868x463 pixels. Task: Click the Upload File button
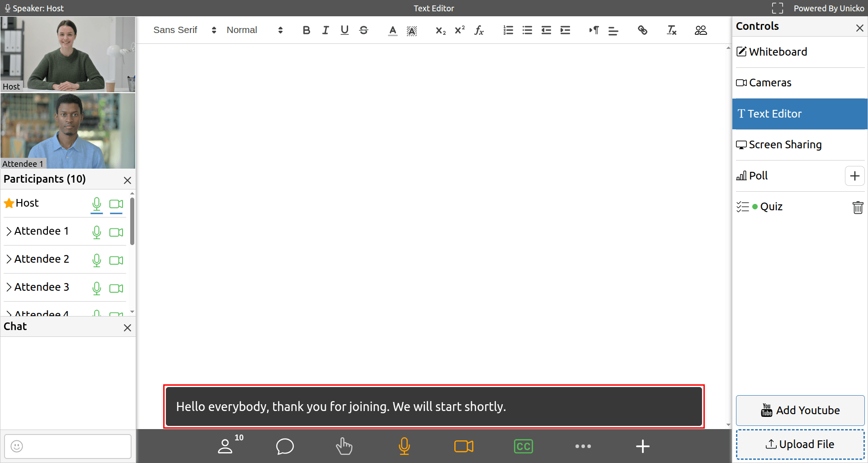(800, 444)
